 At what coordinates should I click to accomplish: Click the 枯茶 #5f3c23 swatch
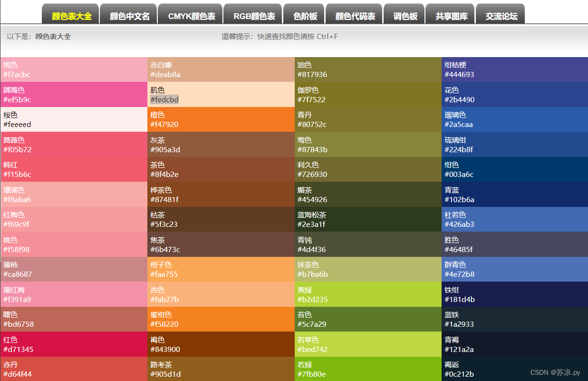click(221, 219)
